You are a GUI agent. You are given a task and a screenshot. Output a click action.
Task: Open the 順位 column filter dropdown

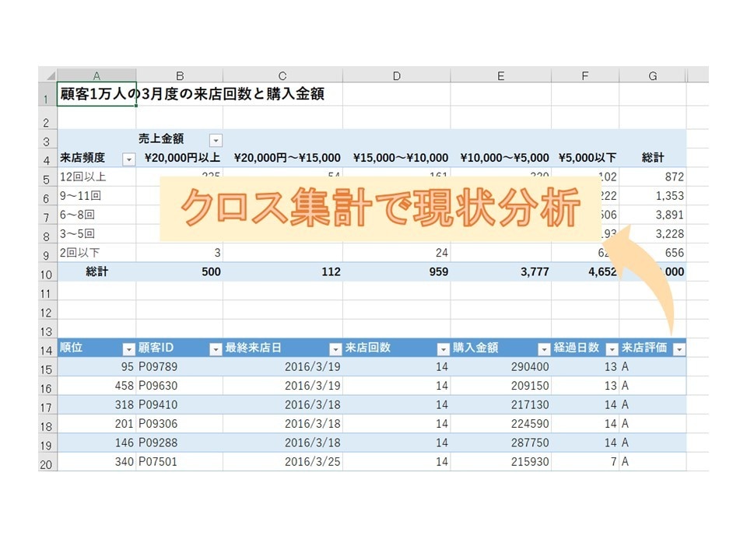point(128,349)
